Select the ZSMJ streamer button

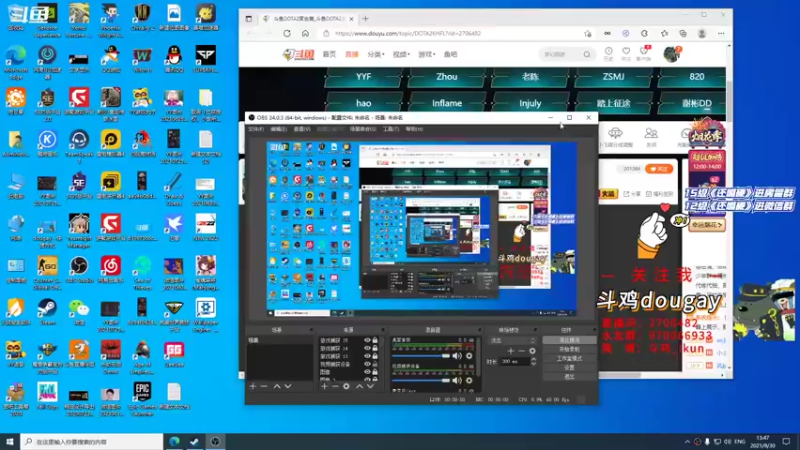pos(613,77)
